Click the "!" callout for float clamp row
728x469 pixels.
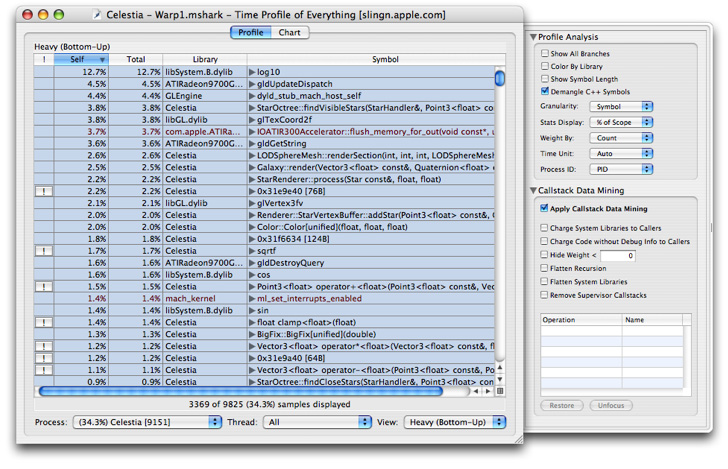pyautogui.click(x=46, y=322)
